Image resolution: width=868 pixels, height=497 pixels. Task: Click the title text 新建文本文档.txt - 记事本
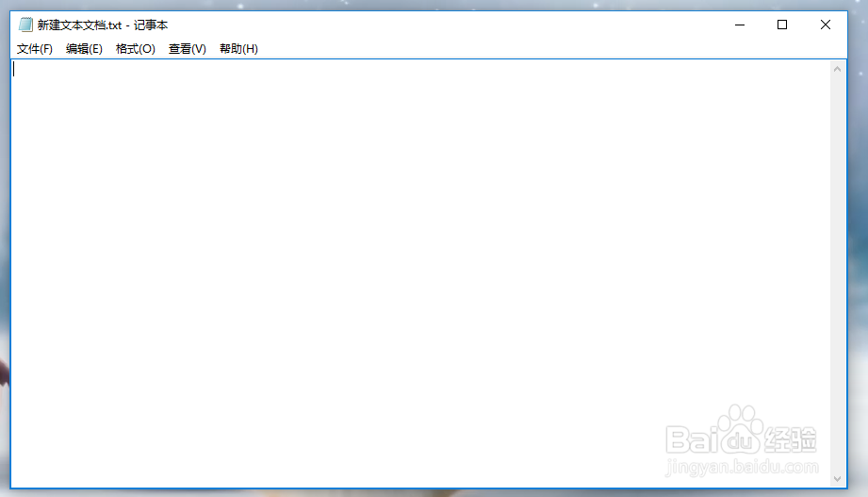(x=103, y=25)
